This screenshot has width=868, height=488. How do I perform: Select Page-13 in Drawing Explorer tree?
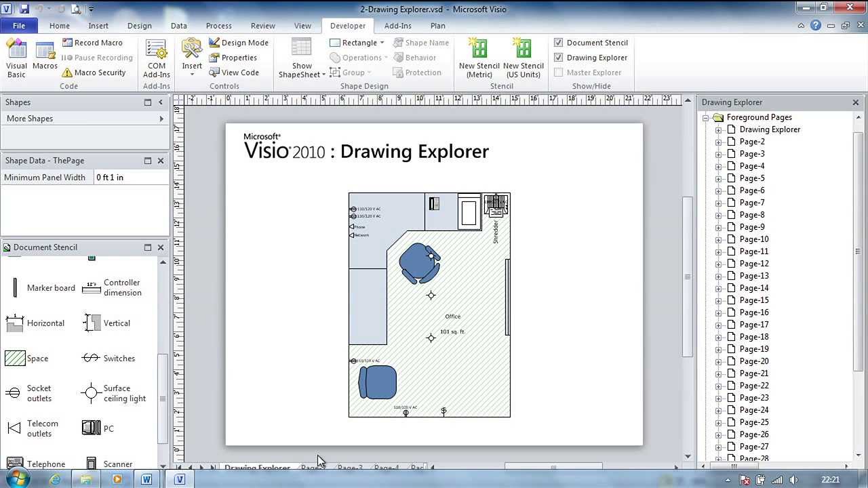pyautogui.click(x=754, y=276)
